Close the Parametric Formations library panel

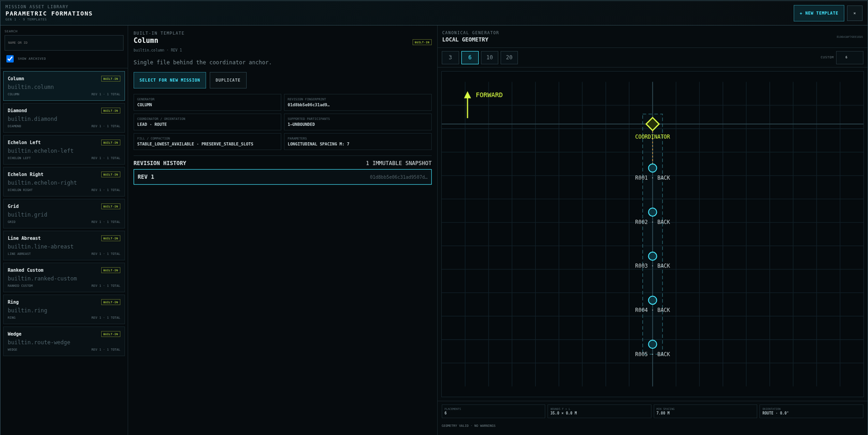854,13
